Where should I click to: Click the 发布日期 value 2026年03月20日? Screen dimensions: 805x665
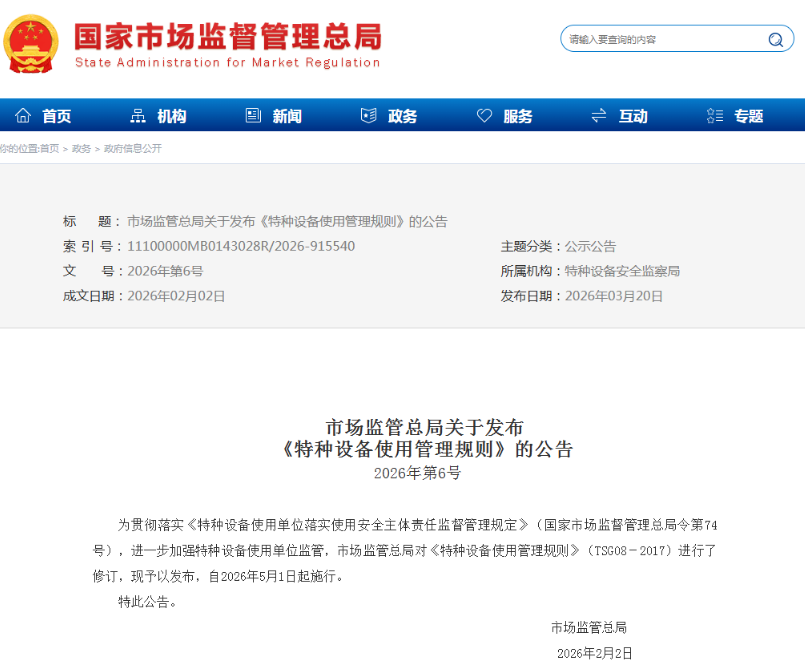[614, 296]
